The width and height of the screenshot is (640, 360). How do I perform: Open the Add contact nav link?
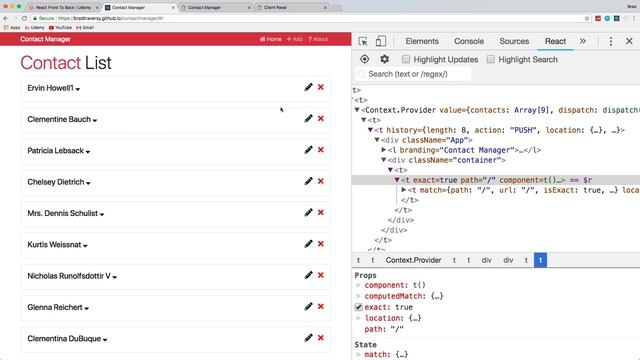point(295,39)
